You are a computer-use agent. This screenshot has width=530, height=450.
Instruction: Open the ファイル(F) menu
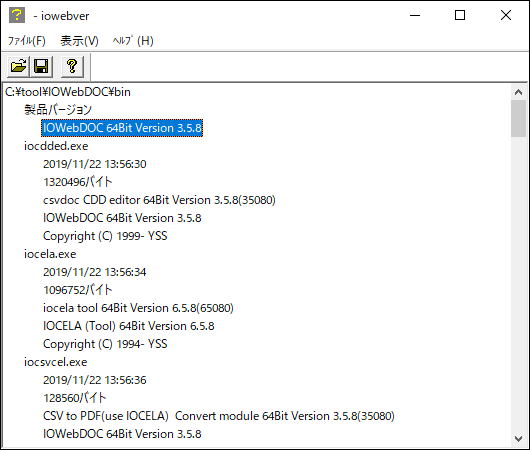pyautogui.click(x=26, y=41)
